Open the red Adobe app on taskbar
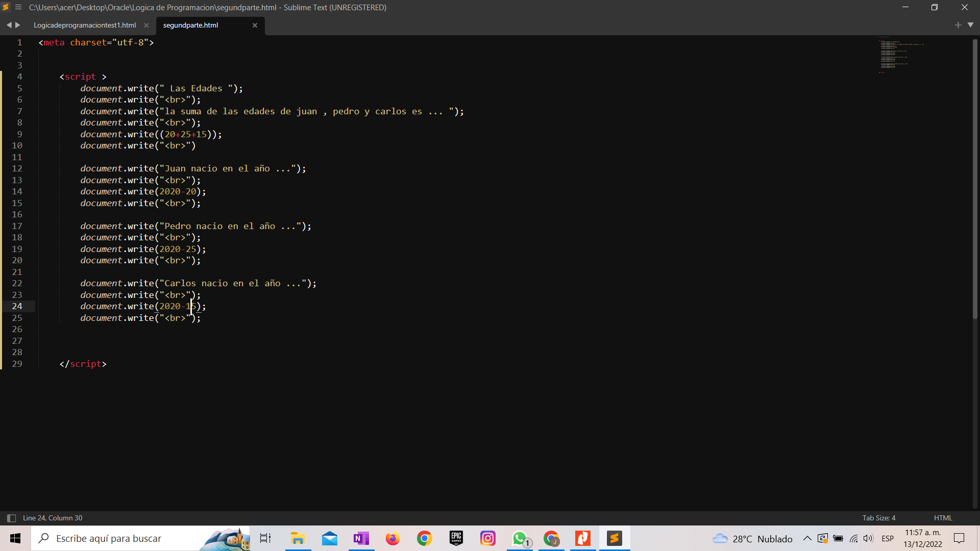The height and width of the screenshot is (551, 980). coord(583,538)
